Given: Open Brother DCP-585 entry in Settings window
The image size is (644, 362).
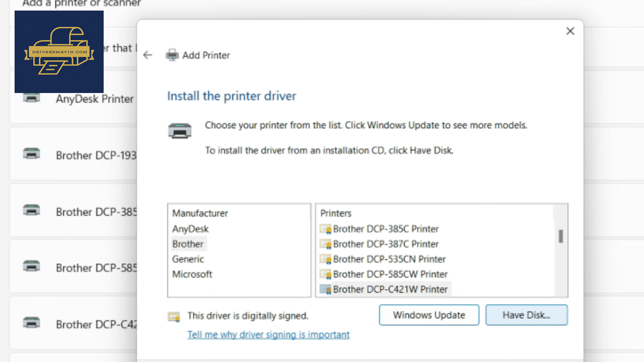Looking at the screenshot, I should click(73, 267).
